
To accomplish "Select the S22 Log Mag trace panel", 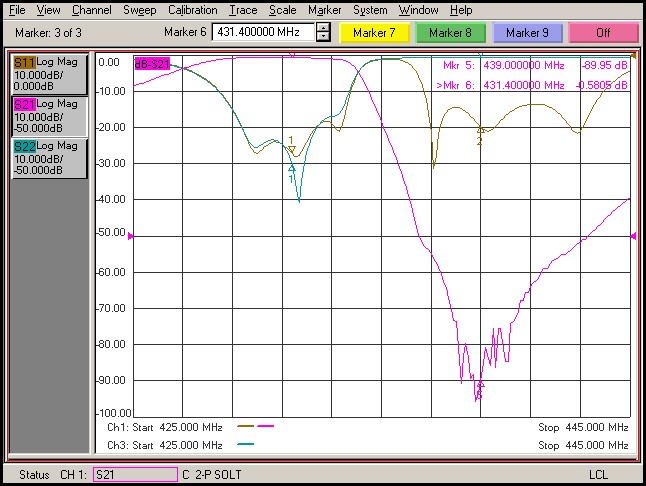I will (x=49, y=159).
